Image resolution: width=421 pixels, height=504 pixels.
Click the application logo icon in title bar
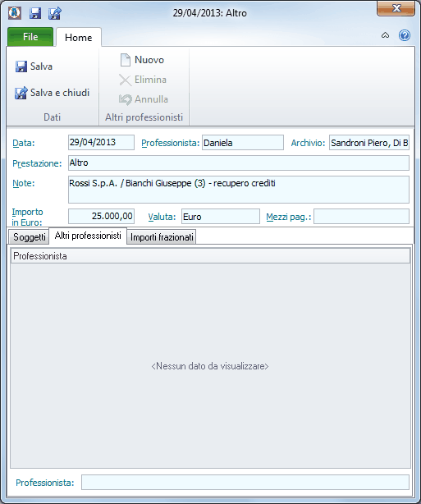click(x=15, y=13)
